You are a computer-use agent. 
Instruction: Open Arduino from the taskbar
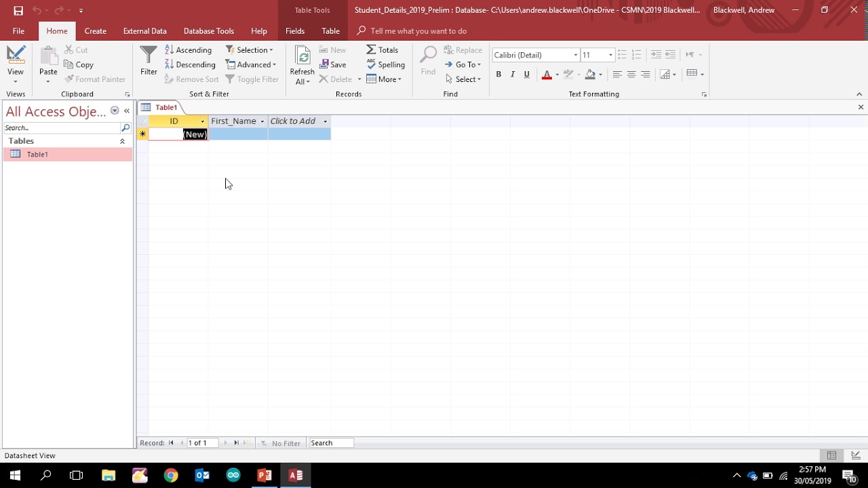(233, 475)
